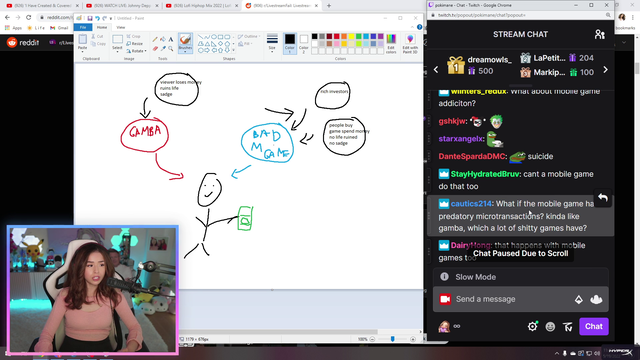Click the reddit logo in browser
Image resolution: width=640 pixels, height=360 pixels.
tap(23, 42)
